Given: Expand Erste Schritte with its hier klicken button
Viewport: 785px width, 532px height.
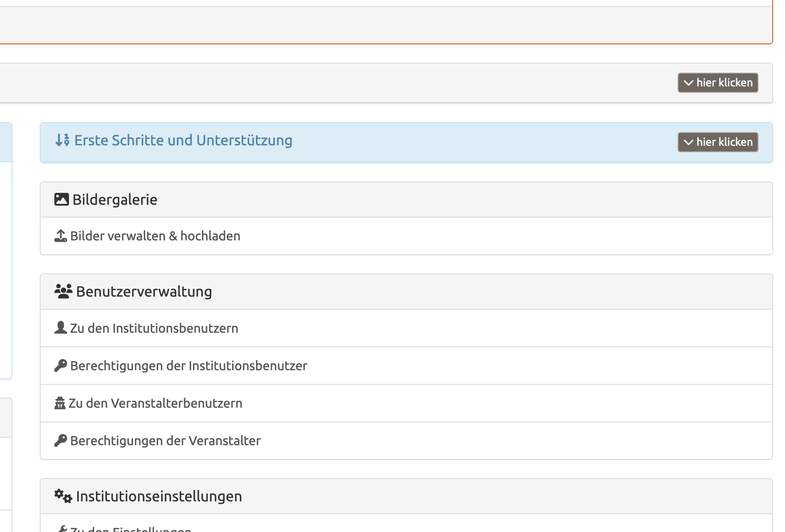Looking at the screenshot, I should point(717,142).
